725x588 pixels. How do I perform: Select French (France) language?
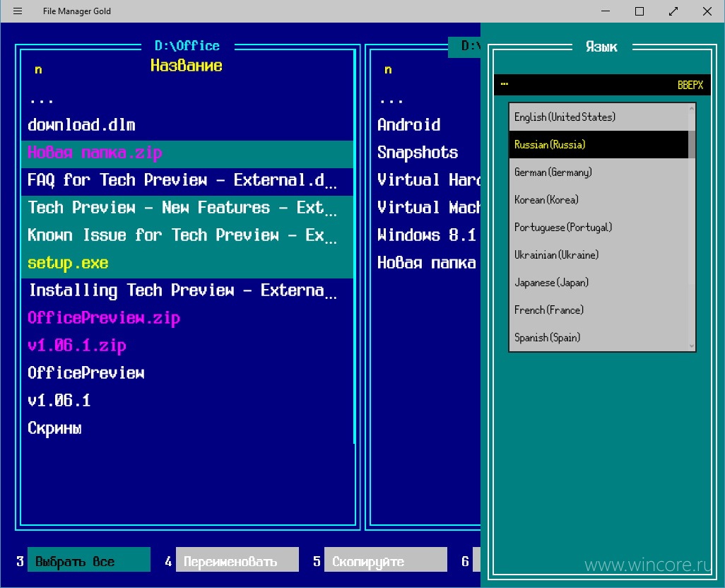tap(599, 310)
